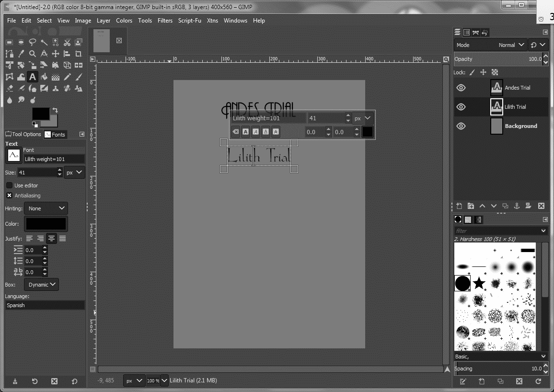Select the Alignment tool
The image size is (554, 392).
point(67,54)
